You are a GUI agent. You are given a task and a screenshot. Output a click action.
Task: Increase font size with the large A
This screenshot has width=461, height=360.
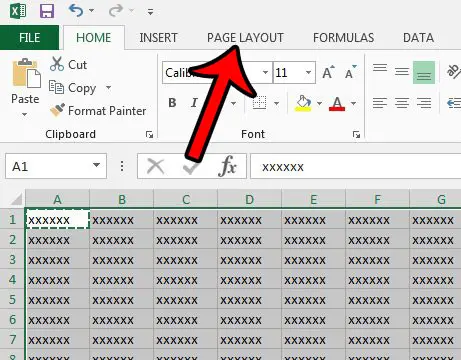pyautogui.click(x=328, y=72)
